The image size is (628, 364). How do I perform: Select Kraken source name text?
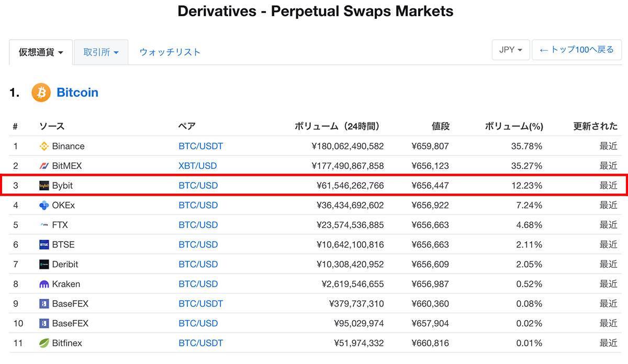(x=66, y=284)
